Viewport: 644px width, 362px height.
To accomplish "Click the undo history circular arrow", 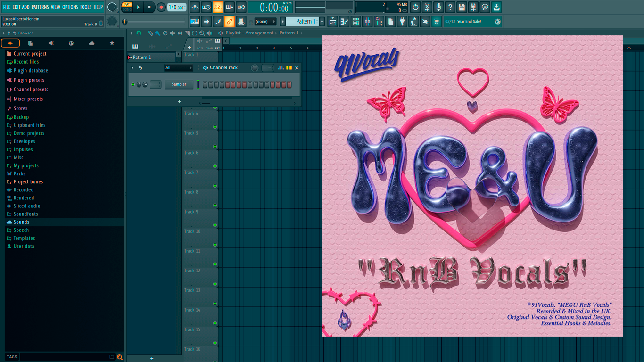I will point(415,7).
